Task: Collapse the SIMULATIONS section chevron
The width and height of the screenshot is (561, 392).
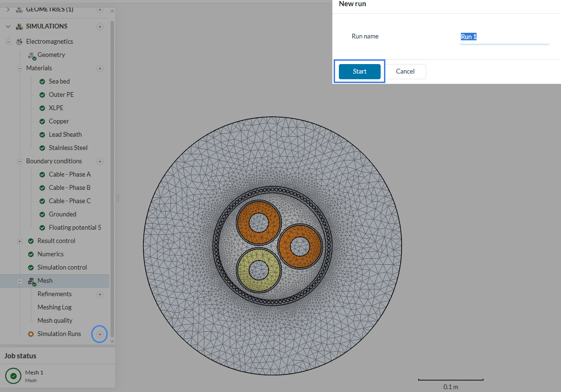Action: click(8, 27)
